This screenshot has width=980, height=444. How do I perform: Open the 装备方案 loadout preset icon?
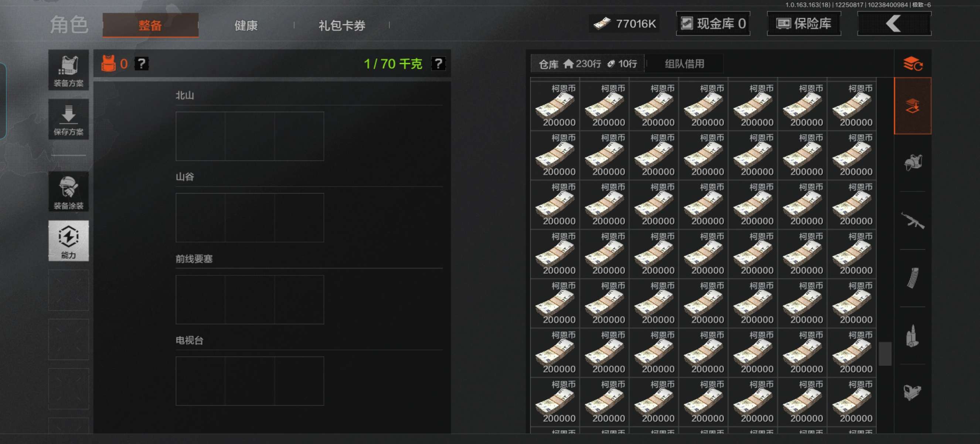(x=68, y=70)
